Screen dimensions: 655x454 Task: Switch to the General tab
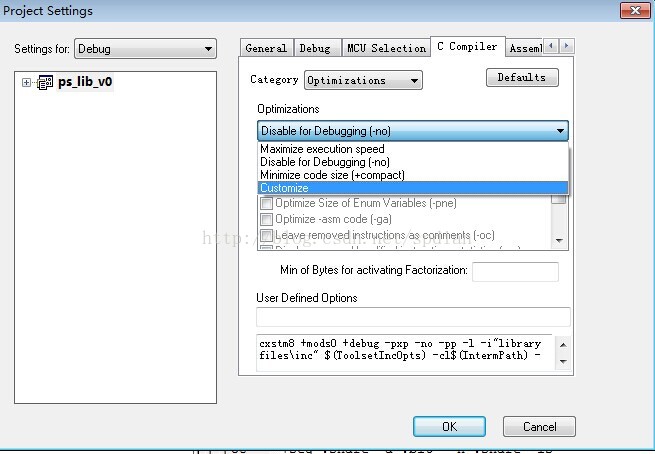[x=267, y=48]
